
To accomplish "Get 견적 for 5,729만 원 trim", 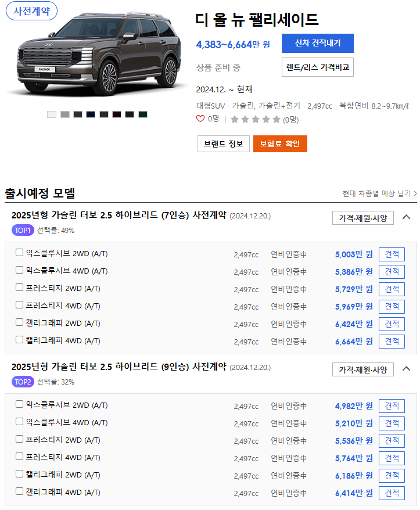I will point(392,289).
